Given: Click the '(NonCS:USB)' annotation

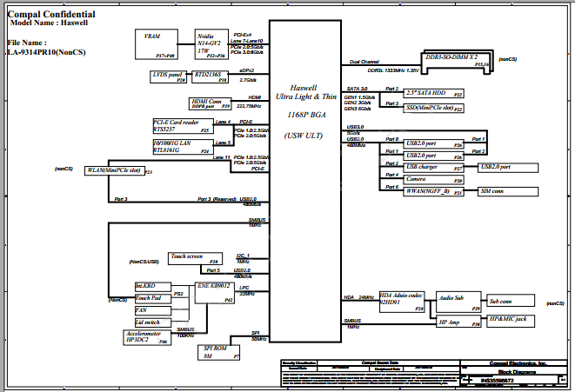Looking at the screenshot, I should 144,262.
